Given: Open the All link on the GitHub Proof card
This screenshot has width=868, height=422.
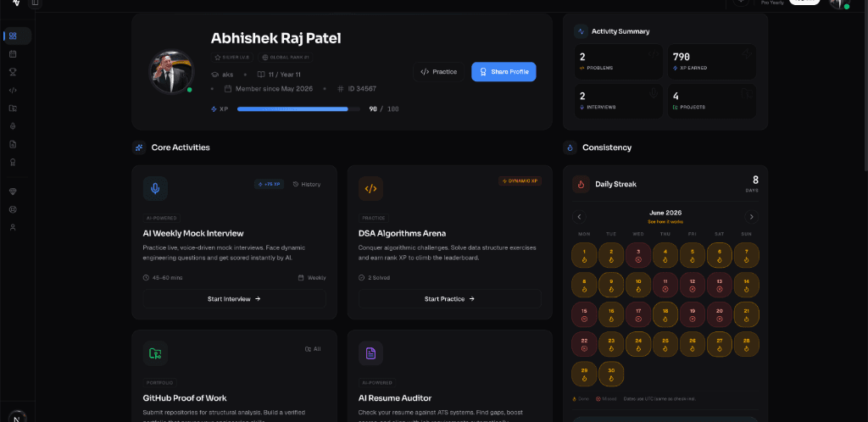Looking at the screenshot, I should click(x=313, y=349).
